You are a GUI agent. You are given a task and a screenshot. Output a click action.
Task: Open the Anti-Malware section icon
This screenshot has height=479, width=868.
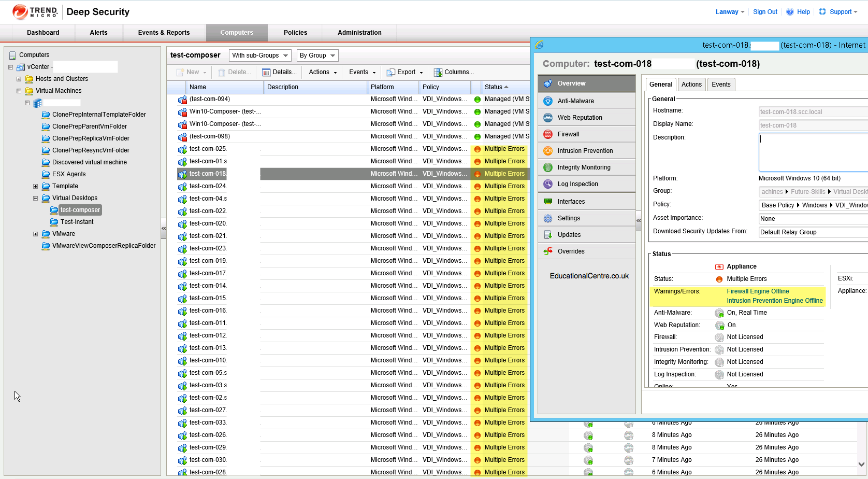click(548, 101)
